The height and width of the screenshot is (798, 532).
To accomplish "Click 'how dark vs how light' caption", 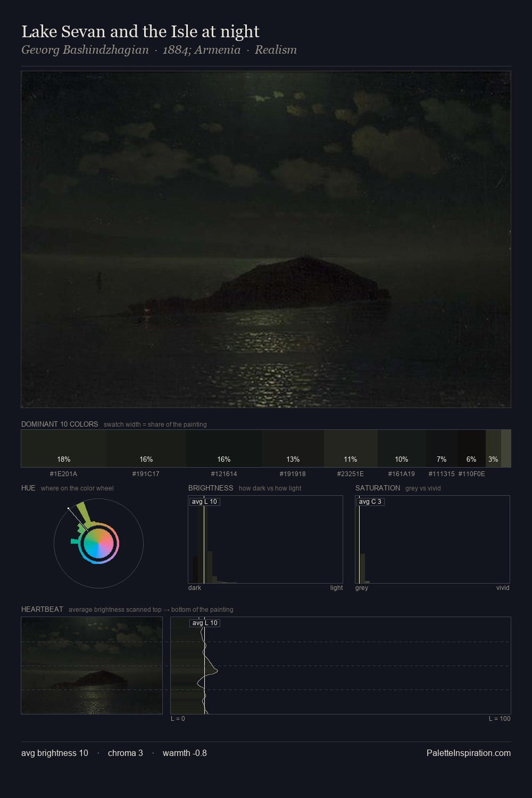I will coord(270,488).
